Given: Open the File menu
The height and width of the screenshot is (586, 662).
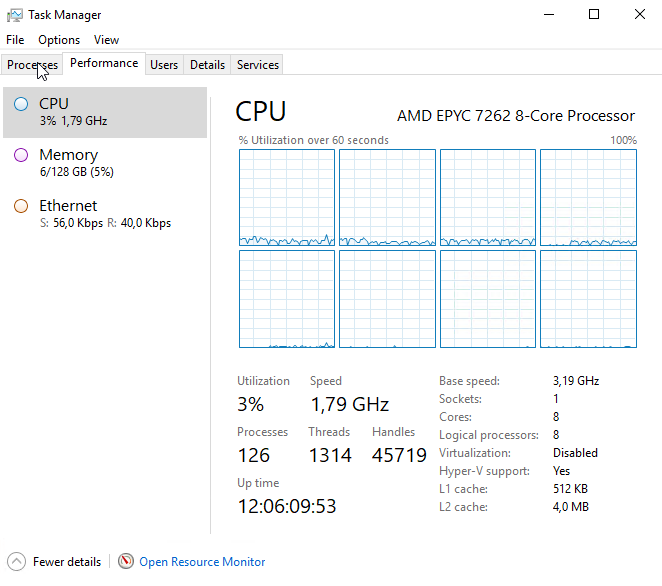Looking at the screenshot, I should pyautogui.click(x=15, y=40).
